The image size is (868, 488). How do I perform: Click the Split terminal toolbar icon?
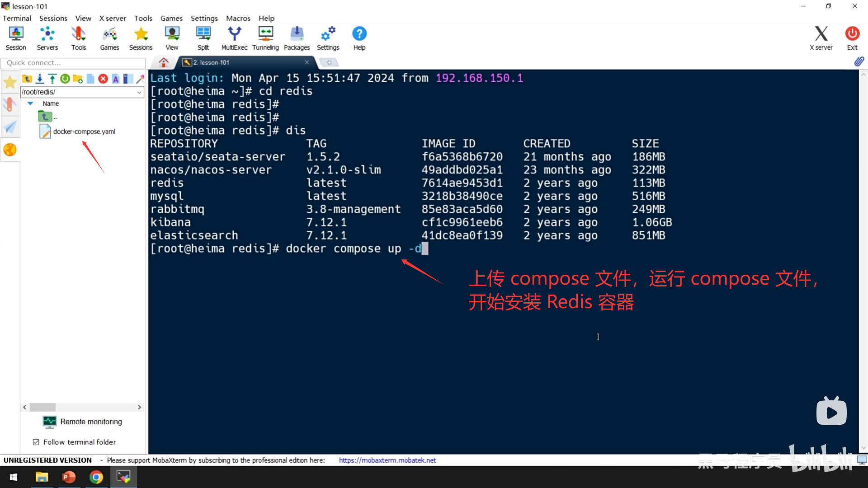tap(203, 38)
